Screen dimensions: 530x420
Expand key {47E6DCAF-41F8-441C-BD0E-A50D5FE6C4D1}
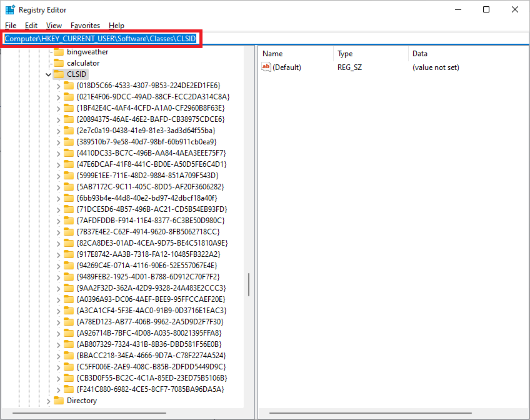[x=58, y=165]
